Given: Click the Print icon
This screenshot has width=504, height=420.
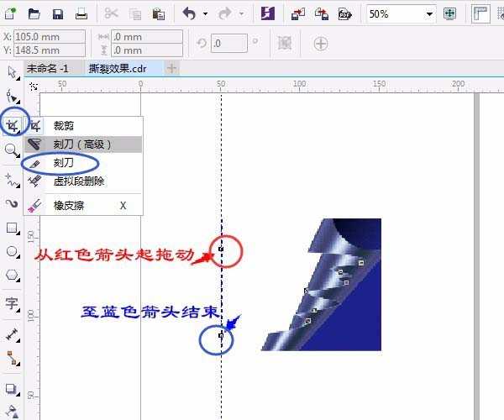Looking at the screenshot, I should (x=81, y=14).
